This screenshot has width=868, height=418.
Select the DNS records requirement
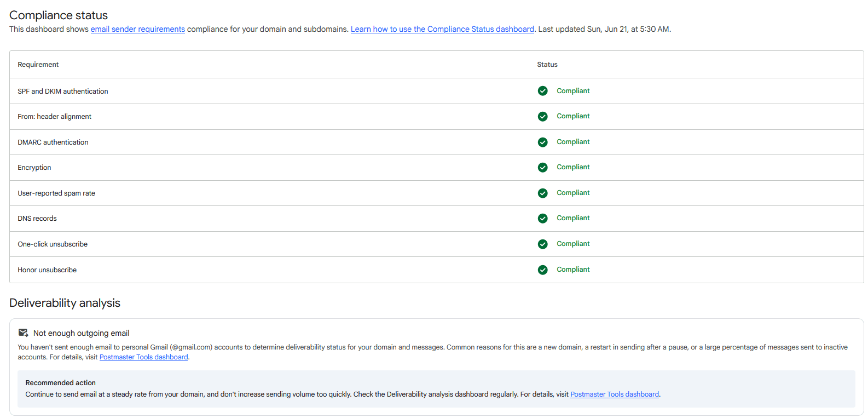[x=37, y=219]
